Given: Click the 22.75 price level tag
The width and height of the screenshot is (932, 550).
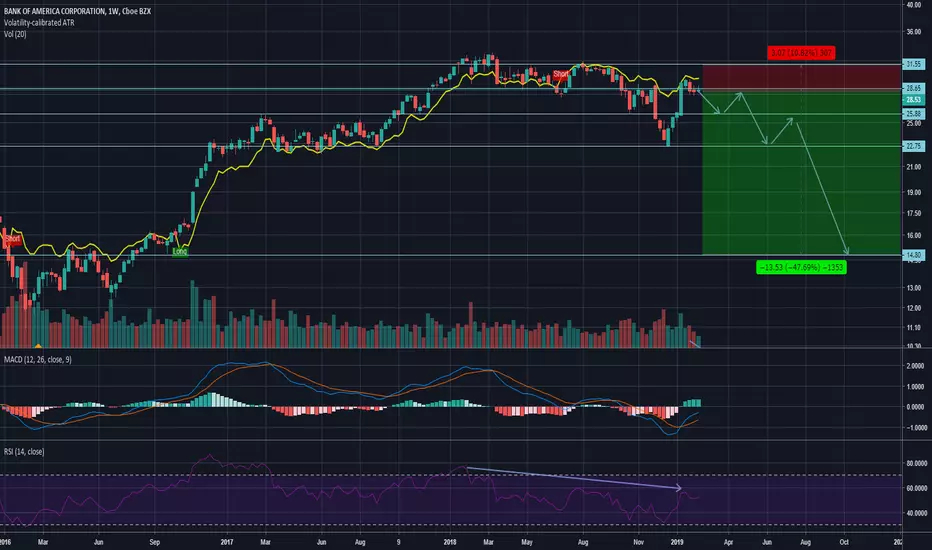Looking at the screenshot, I should [913, 146].
